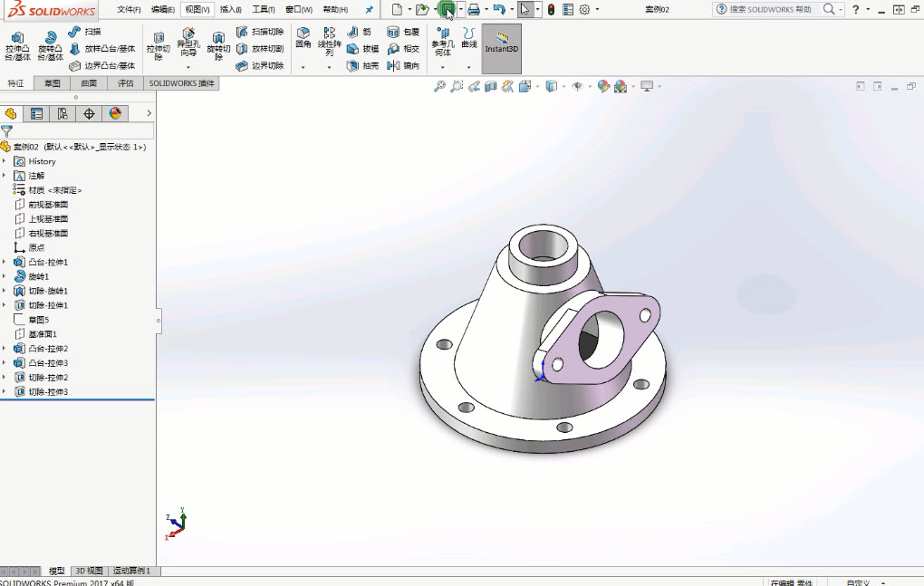Switch to the 评估 evaluate tab
This screenshot has width=924, height=586.
point(126,83)
